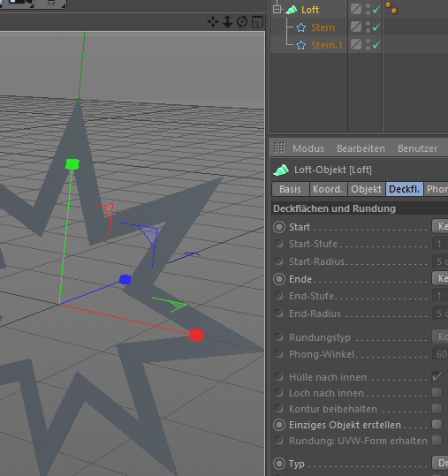The height and width of the screenshot is (476, 448).
Task: Toggle the viewport maximize view icon
Action: point(257,22)
